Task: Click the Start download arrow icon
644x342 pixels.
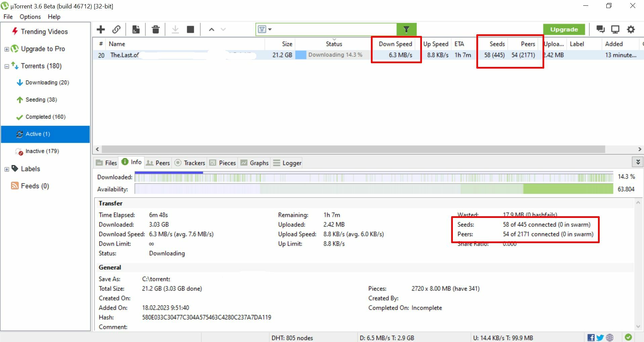Action: 175,30
